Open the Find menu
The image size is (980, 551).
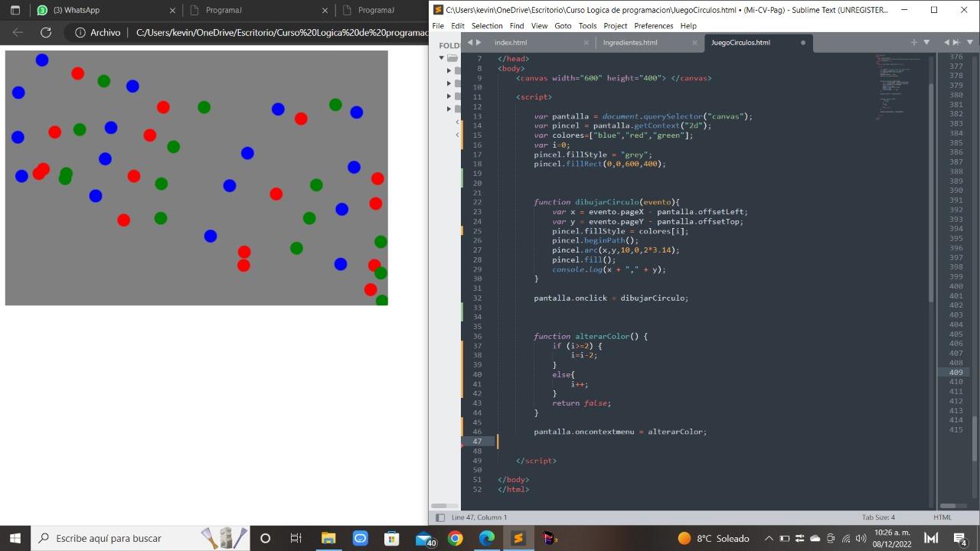pyautogui.click(x=517, y=26)
